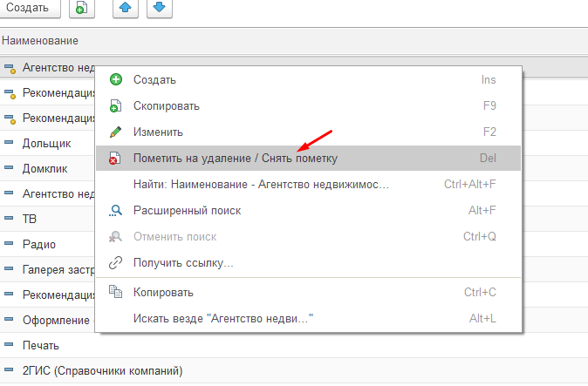Select the Печать row
The width and height of the screenshot is (588, 386).
[x=294, y=346]
